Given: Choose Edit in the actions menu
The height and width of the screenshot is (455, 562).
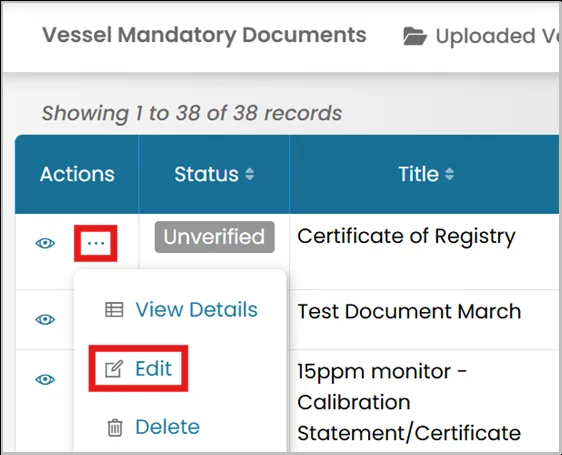Looking at the screenshot, I should (153, 369).
